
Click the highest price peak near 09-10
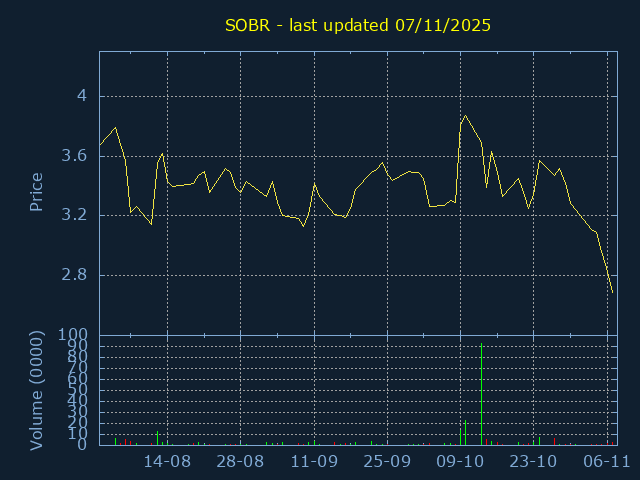click(465, 116)
